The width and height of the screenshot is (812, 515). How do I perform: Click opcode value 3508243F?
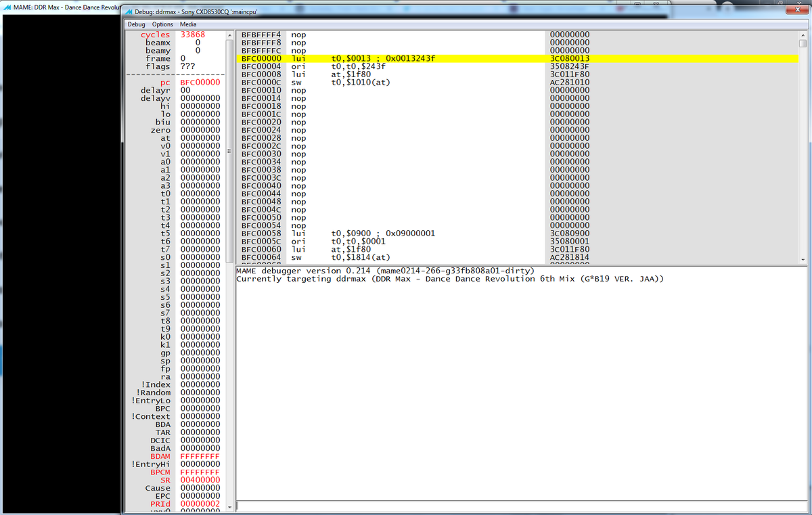point(570,66)
